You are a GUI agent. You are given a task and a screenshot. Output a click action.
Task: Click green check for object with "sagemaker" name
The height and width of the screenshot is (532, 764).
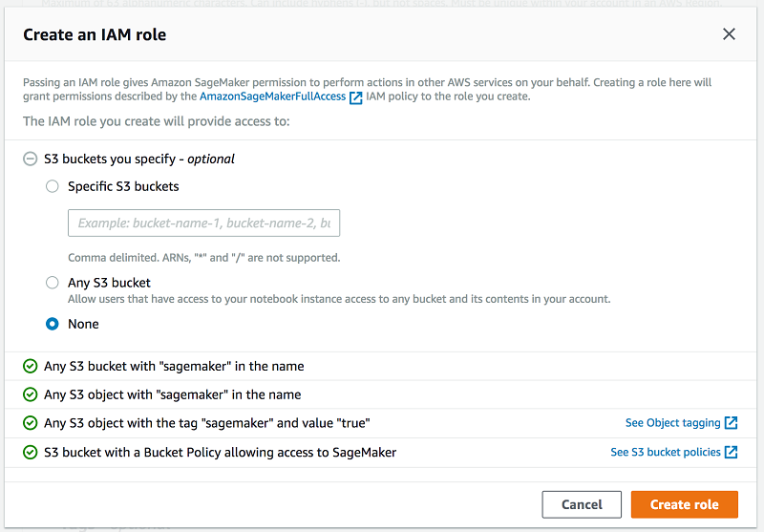coord(31,394)
